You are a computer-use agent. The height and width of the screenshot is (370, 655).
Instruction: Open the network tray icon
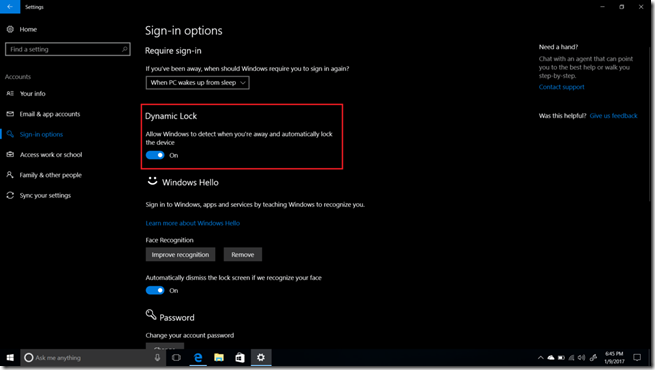point(571,357)
